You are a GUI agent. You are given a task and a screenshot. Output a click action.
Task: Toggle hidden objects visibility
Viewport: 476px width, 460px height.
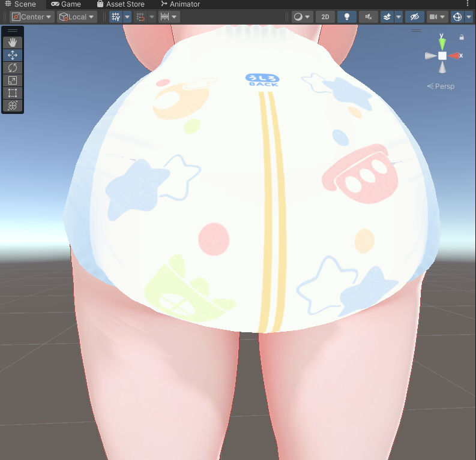415,17
